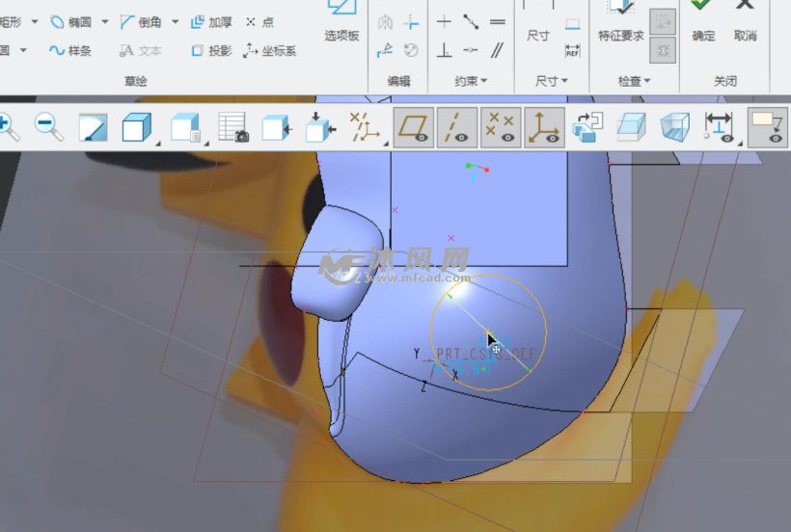Screen dimensions: 791x532
Task: Click the Divide entity icon in 编辑 group
Action: 386,50
